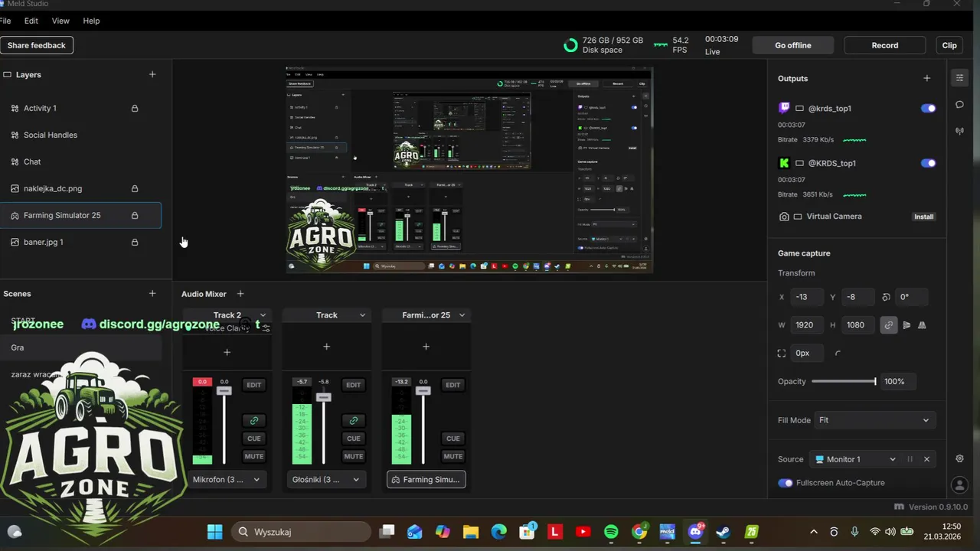Add an effect to the Farmi...or 25 channel
This screenshot has width=980, height=551.
click(x=426, y=347)
